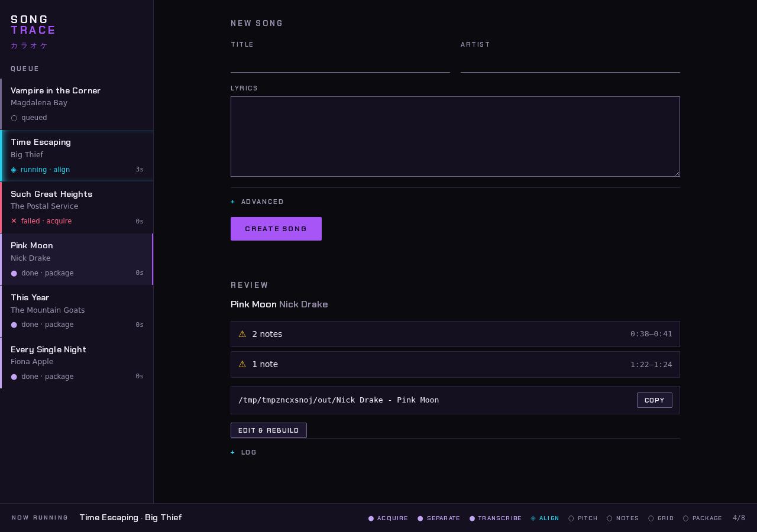Open the 1 note review row
Viewport: 757px width, 532px height.
coord(455,364)
